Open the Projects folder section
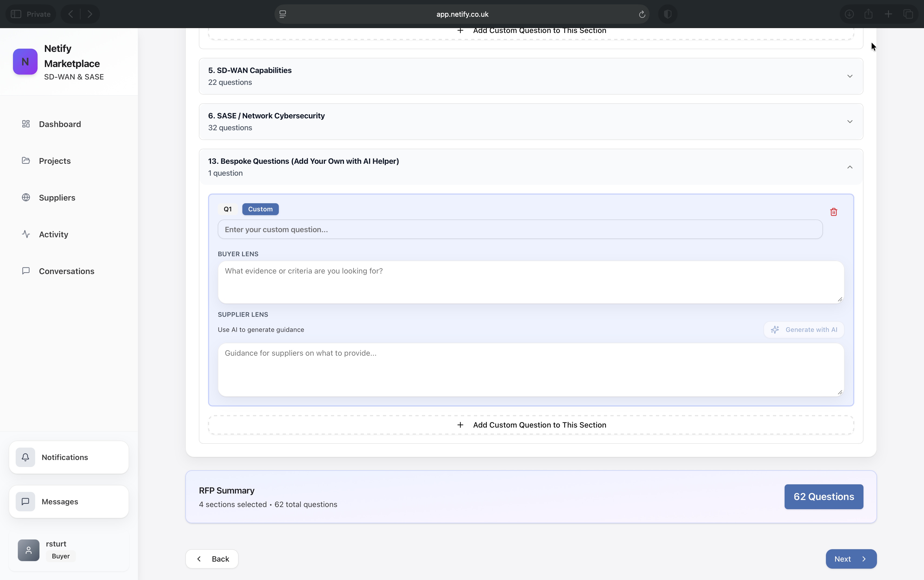This screenshot has width=924, height=580. pyautogui.click(x=55, y=161)
